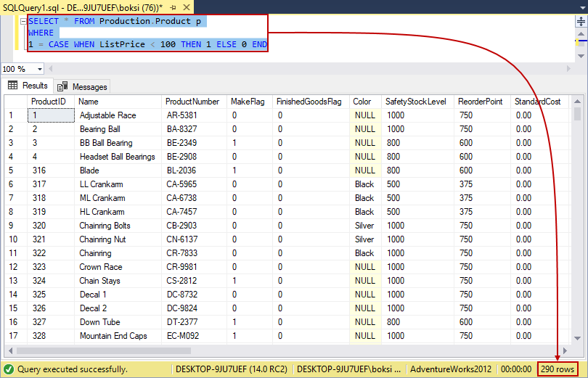
Task: Click the ProductID column header
Action: click(49, 102)
